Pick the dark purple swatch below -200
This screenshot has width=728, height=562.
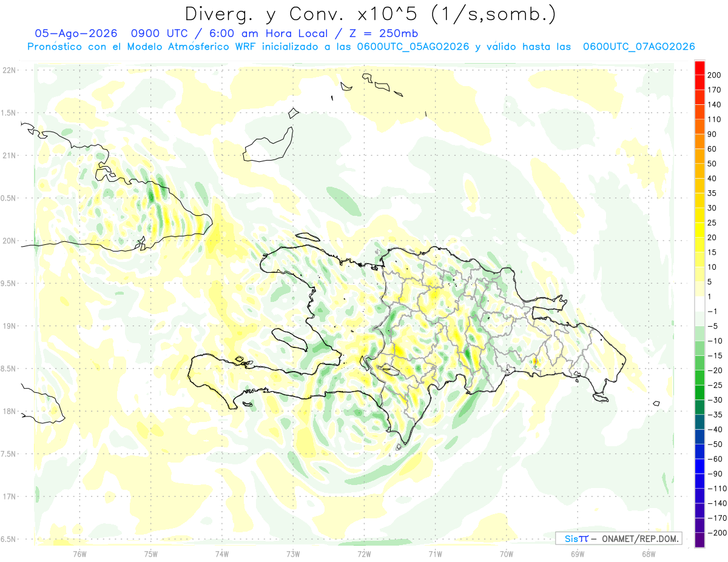pos(699,540)
